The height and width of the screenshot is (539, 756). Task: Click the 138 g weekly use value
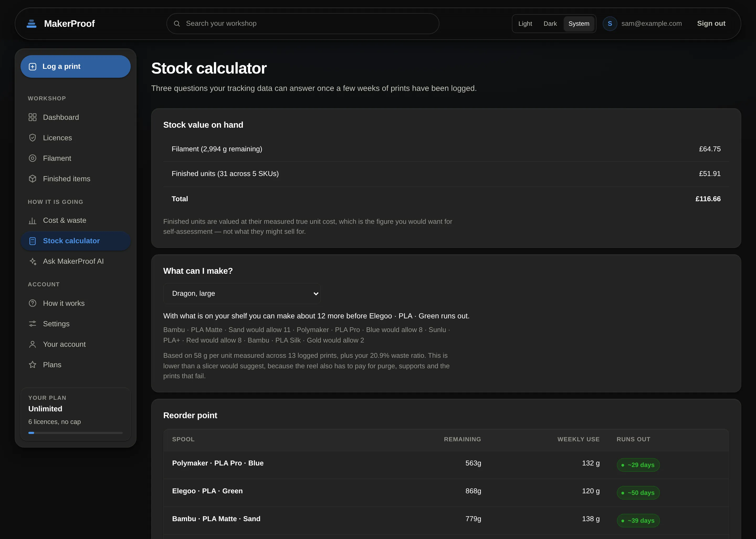pos(591,519)
